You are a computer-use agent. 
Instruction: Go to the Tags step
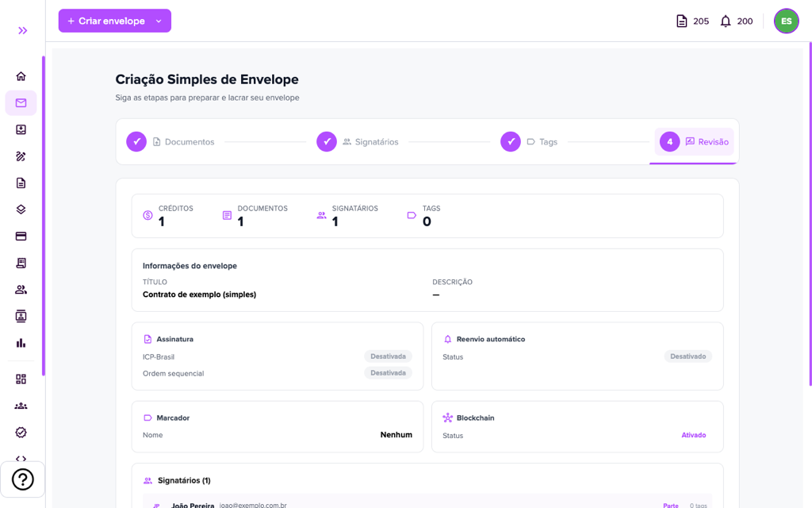529,141
